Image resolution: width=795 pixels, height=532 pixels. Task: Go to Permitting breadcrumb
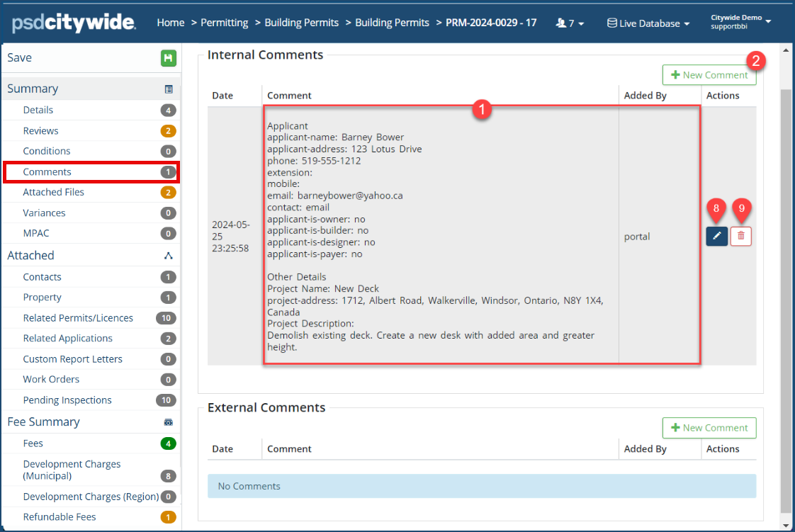tap(224, 23)
